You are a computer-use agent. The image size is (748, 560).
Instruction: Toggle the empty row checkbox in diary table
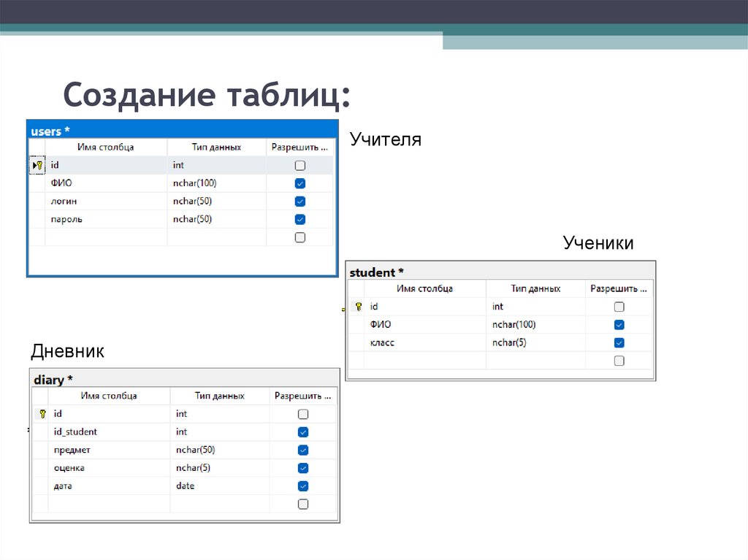[303, 504]
